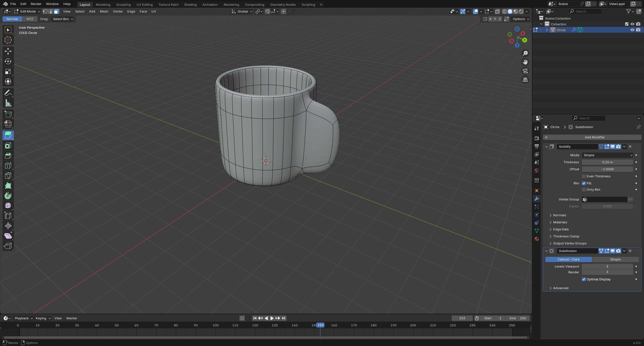Uncheck the Rim Fill checkbox
The image size is (644, 346).
click(584, 183)
